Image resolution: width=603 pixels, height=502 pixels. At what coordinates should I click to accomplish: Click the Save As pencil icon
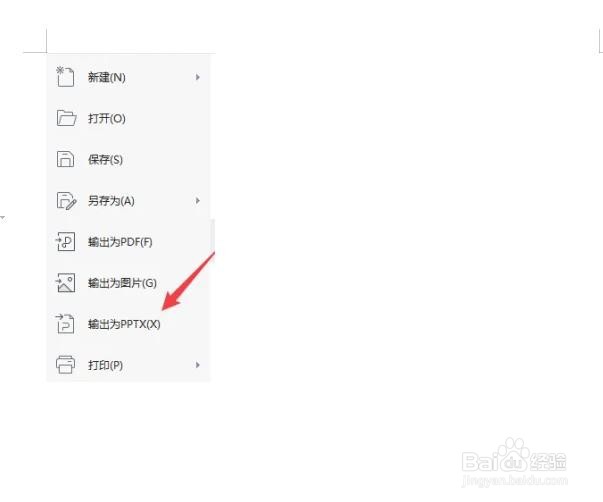66,200
